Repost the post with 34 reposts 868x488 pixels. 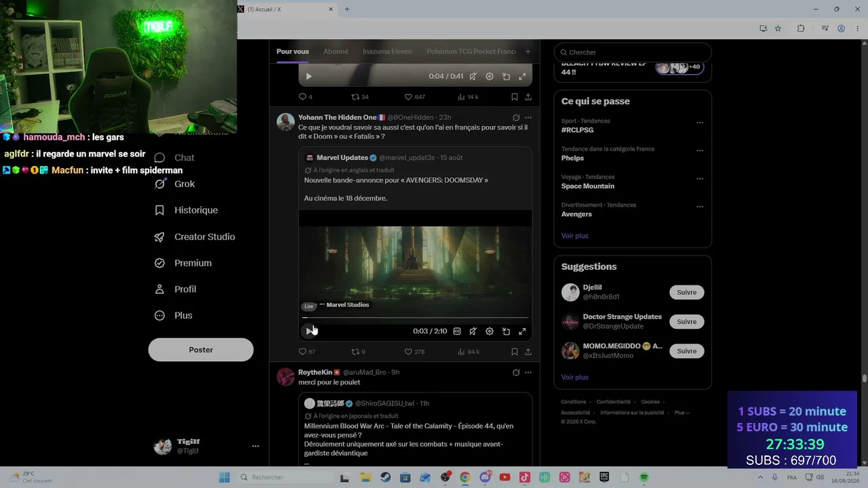click(359, 97)
